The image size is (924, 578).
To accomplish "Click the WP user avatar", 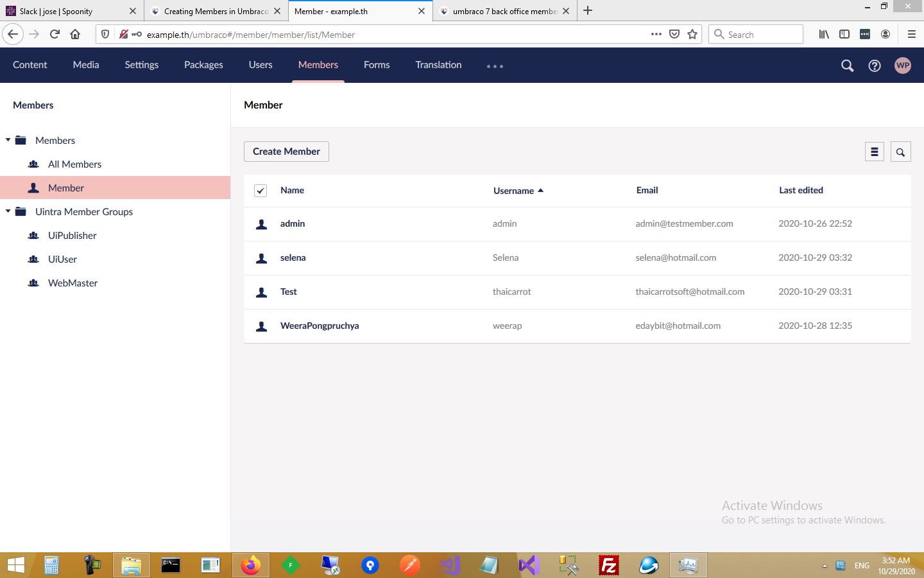I will pyautogui.click(x=903, y=66).
